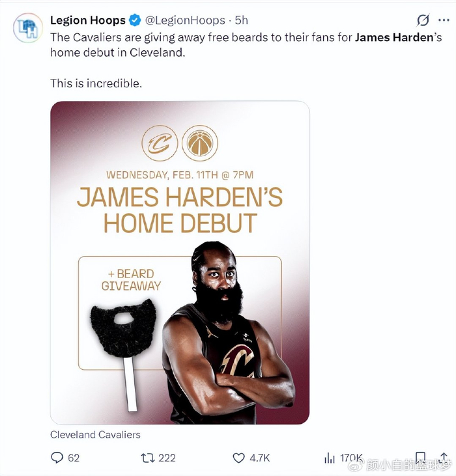Viewport: 456px width, 476px height.
Task: Click the 4.7K likes count
Action: pos(259,458)
